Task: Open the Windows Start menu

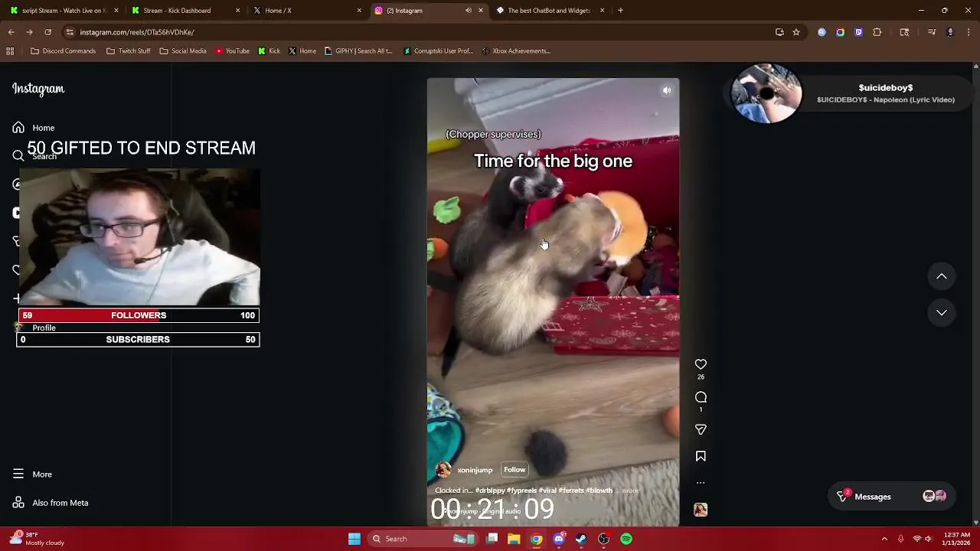Action: [354, 539]
